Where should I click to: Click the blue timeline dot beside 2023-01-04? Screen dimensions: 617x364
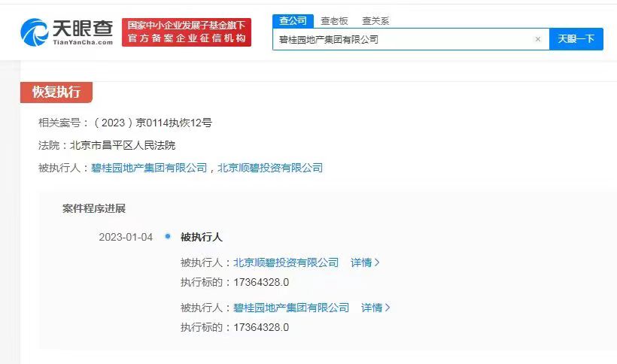click(x=168, y=236)
